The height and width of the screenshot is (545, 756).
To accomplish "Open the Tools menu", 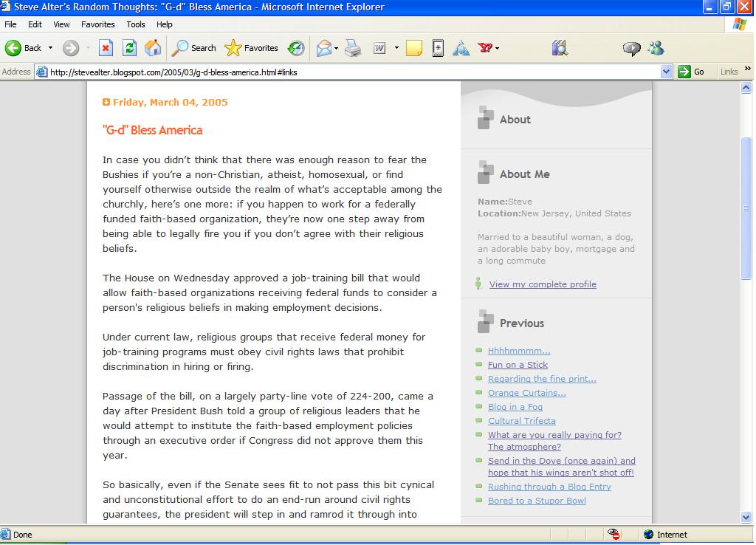I will coord(136,24).
